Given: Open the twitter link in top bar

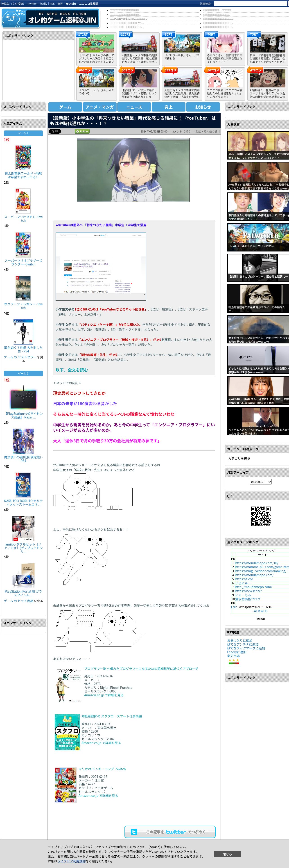Looking at the screenshot, I should tap(32, 4).
